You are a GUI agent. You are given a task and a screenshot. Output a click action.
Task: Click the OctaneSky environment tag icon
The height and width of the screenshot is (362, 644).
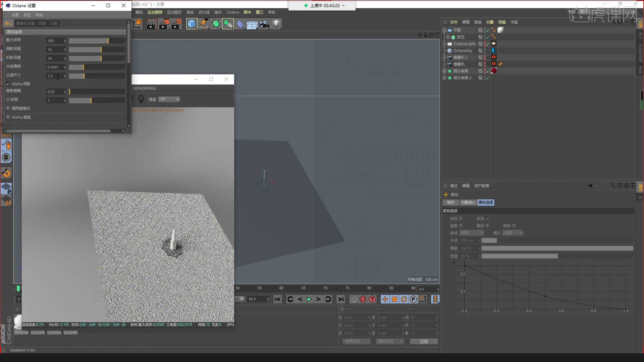coord(494,50)
